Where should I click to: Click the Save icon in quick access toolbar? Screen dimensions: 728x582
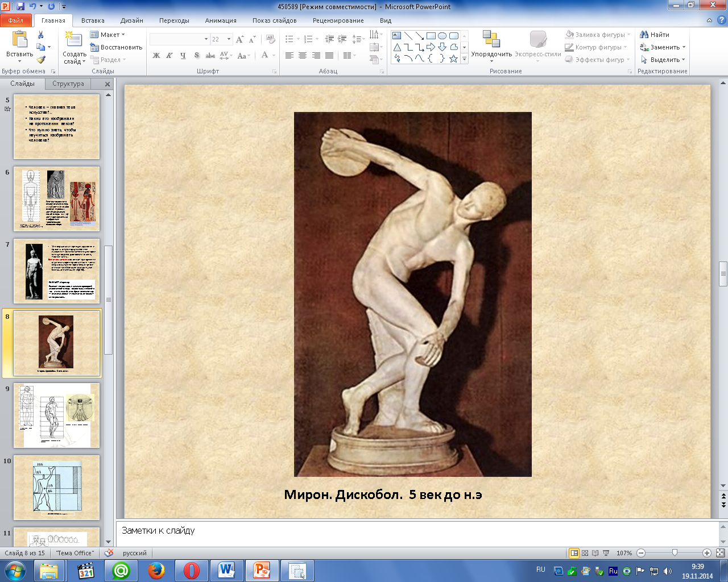coord(20,6)
